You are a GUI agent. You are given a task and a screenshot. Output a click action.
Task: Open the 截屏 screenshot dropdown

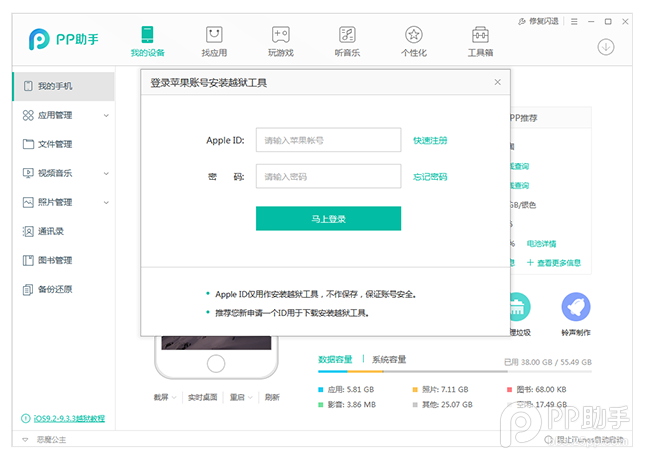point(165,397)
